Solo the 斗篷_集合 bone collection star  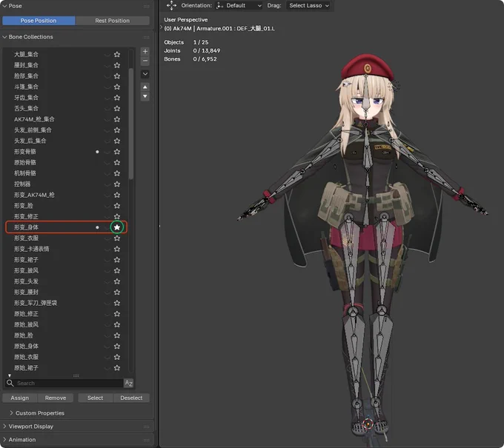(117, 87)
